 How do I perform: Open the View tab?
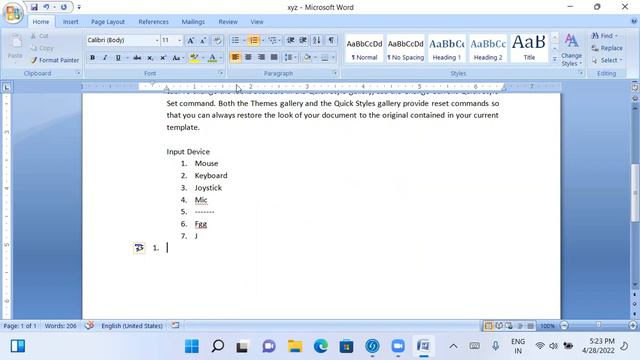pyautogui.click(x=257, y=22)
